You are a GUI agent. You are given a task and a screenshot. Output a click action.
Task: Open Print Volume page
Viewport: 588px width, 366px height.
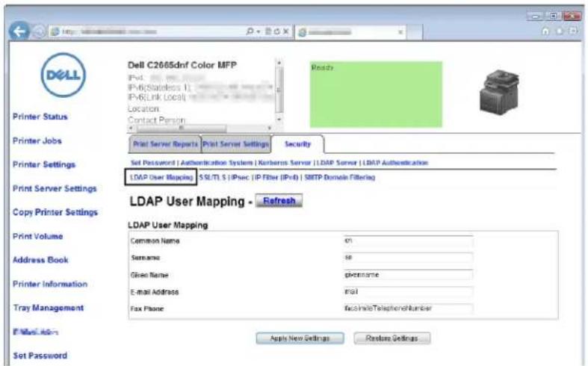point(38,236)
